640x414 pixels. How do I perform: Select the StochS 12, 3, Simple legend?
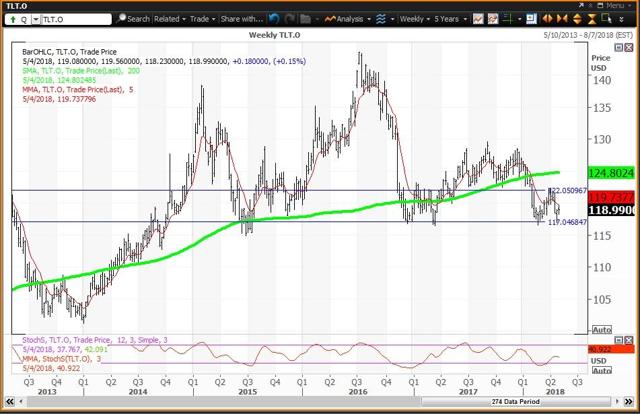(95, 340)
